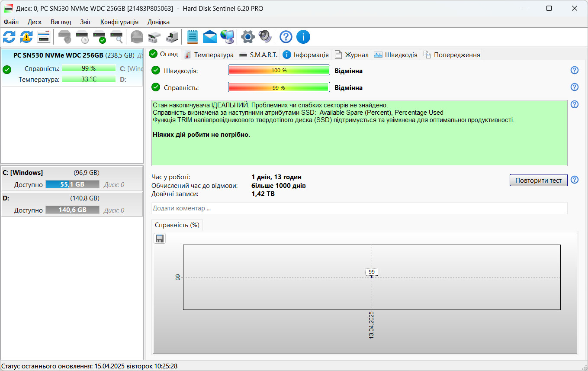Click the 'Ніяких дій робити не потрібно.' text

202,135
